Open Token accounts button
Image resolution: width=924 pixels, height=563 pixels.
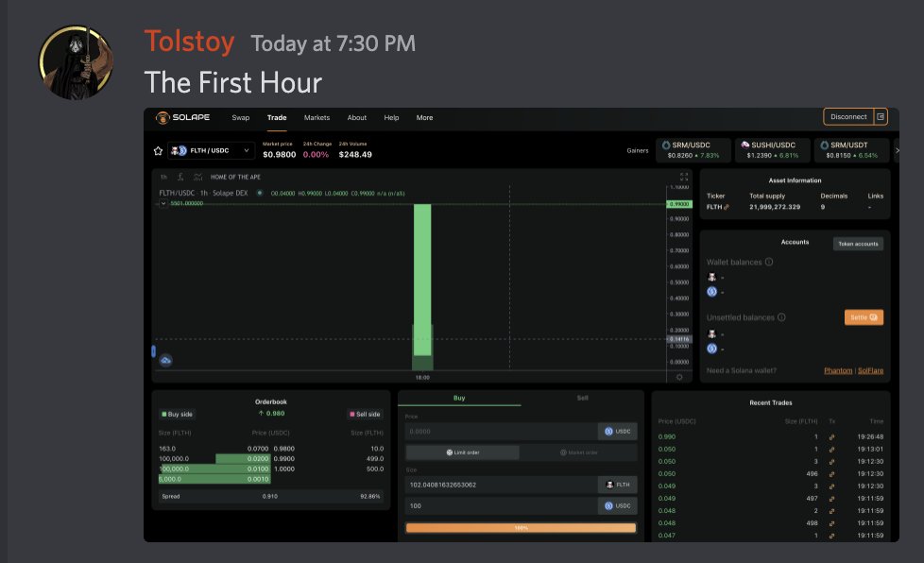858,244
